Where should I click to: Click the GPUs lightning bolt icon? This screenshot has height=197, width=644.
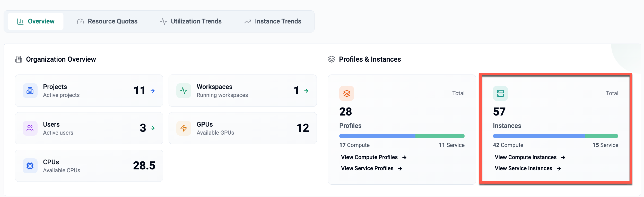(x=184, y=128)
